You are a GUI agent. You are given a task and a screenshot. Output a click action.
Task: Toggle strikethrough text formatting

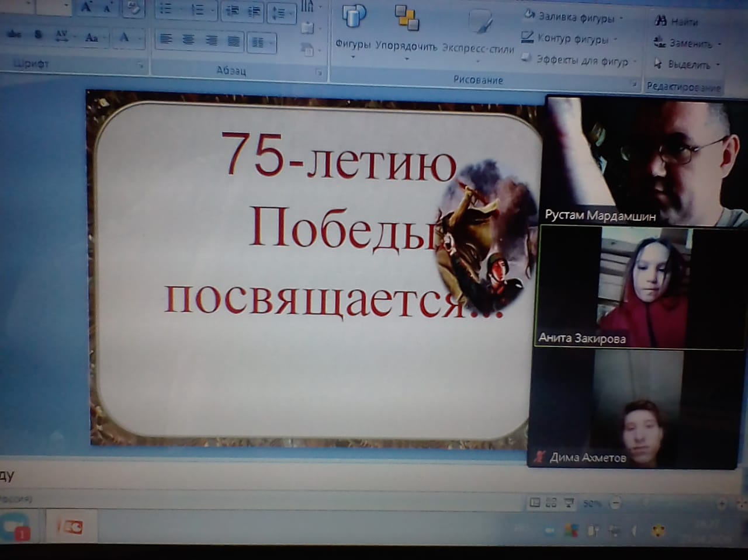click(x=14, y=34)
